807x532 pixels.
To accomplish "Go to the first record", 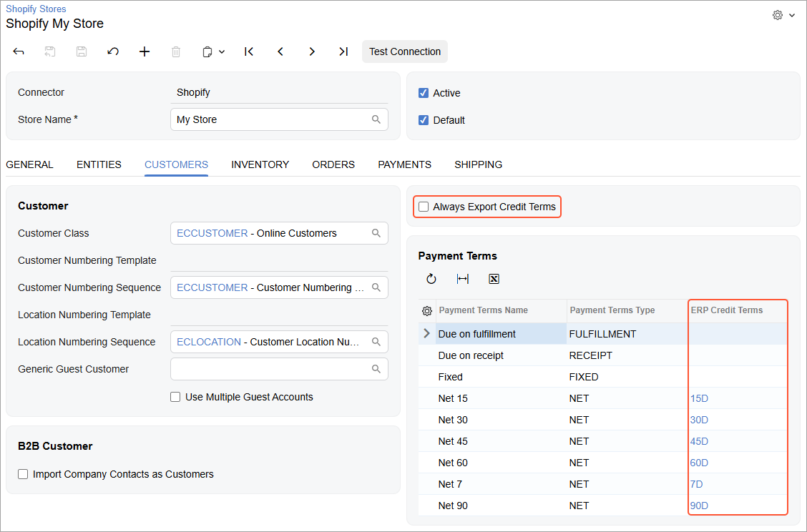I will [x=249, y=51].
